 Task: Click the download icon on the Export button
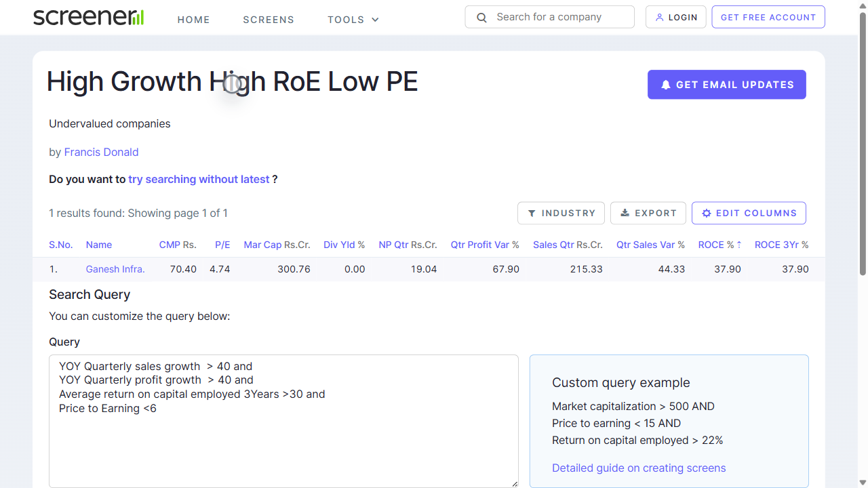[624, 213]
